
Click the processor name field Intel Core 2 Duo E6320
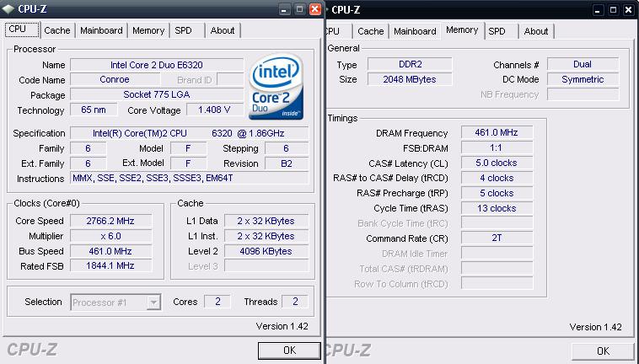click(x=157, y=65)
